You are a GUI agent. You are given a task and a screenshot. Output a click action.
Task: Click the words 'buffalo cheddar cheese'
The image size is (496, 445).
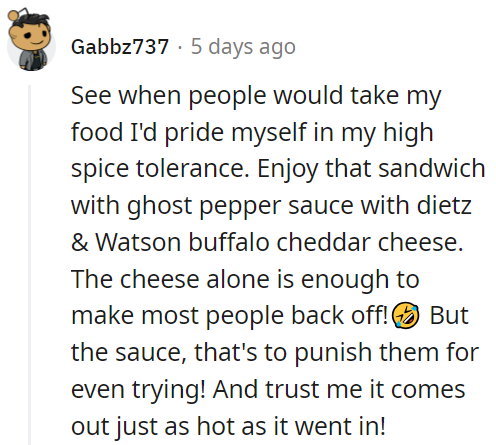[326, 242]
